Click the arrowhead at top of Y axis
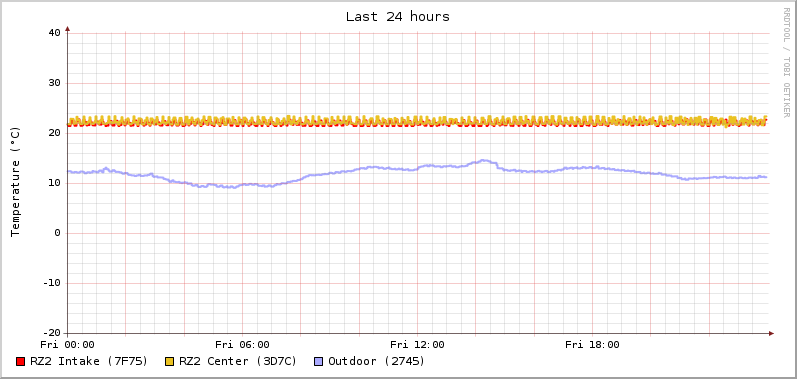The image size is (797, 379). coord(68,29)
